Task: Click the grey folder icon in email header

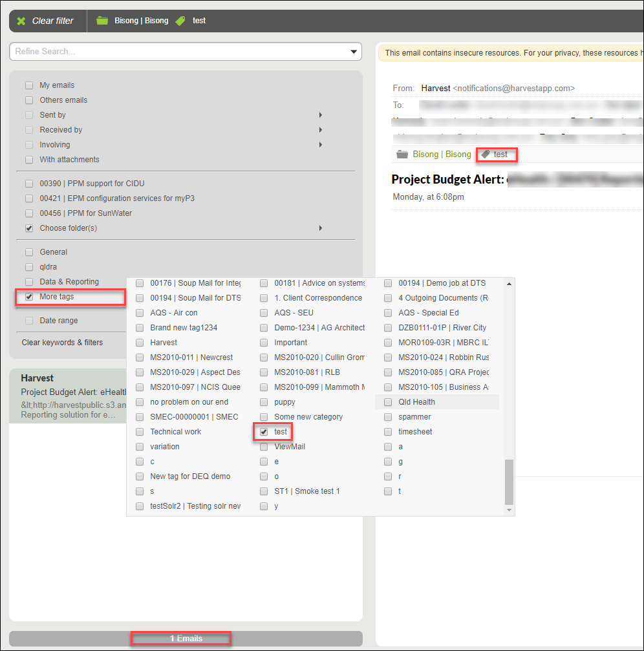Action: [x=402, y=155]
